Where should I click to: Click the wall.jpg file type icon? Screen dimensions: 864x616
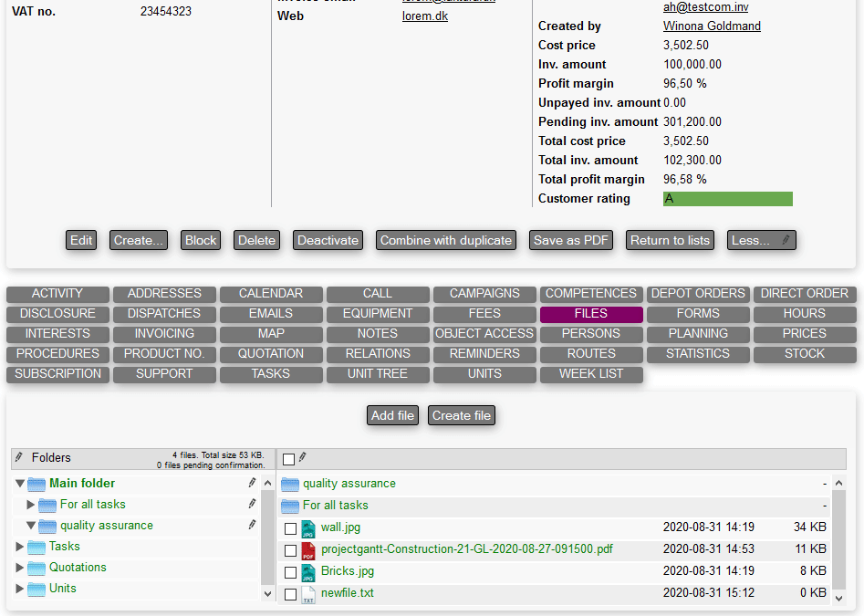308,528
